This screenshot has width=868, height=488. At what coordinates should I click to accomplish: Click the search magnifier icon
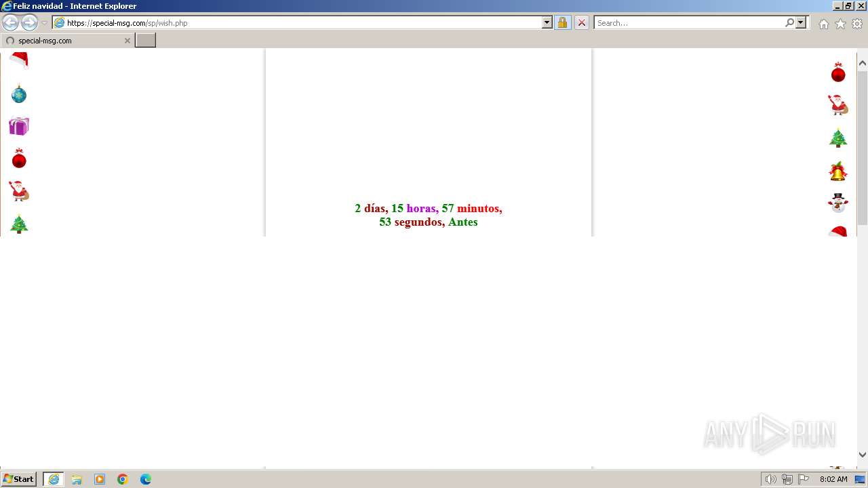[x=789, y=22]
